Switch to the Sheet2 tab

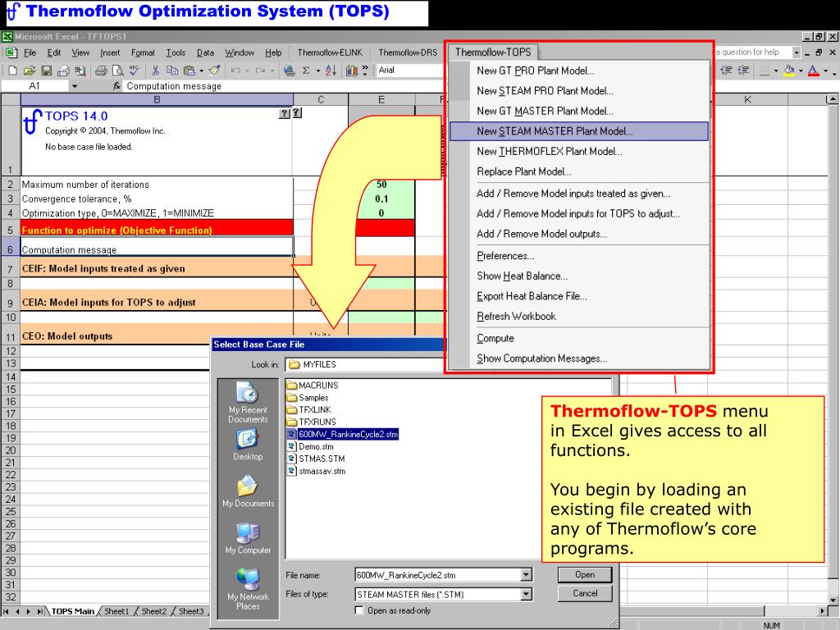(153, 610)
